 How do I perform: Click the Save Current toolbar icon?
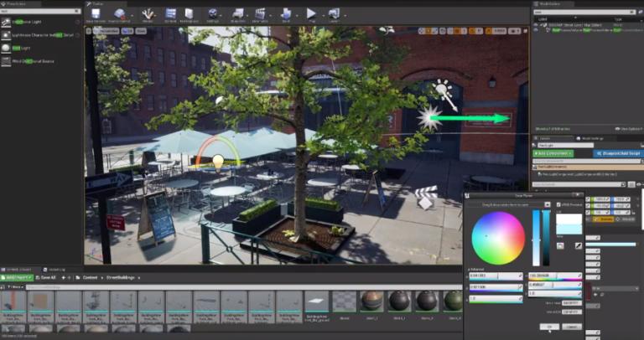tap(95, 14)
